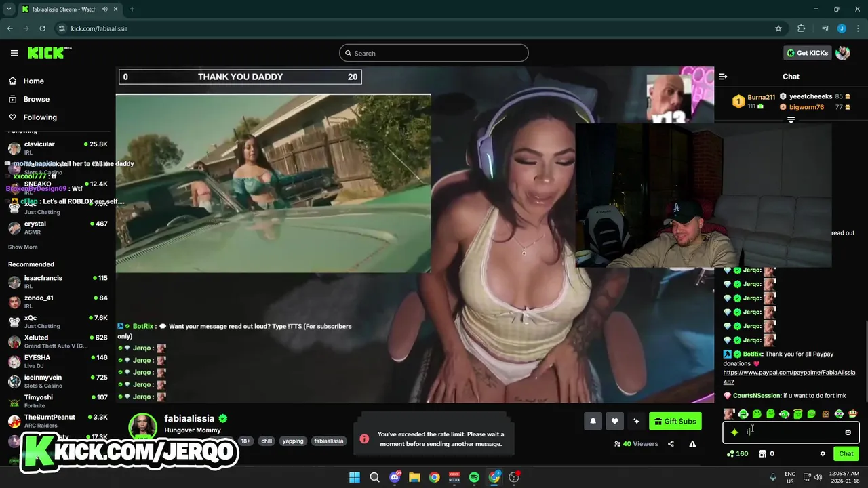Click Burna211 top gifter in chat
The image size is (868, 488).
[x=753, y=102]
